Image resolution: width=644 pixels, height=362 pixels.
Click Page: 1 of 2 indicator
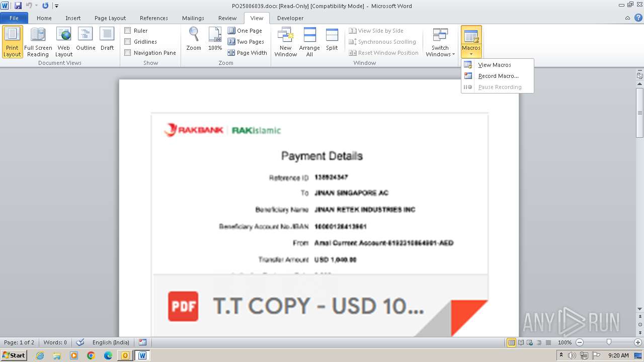click(x=19, y=342)
